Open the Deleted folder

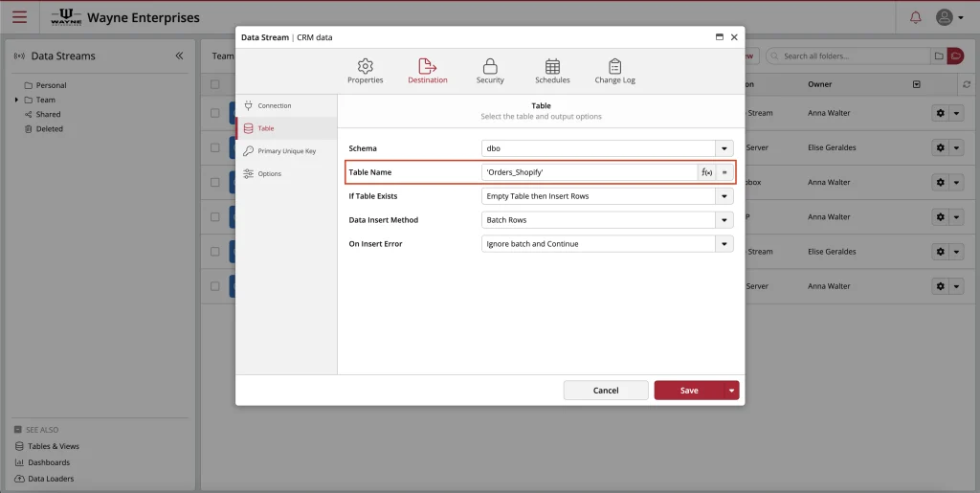[44, 128]
